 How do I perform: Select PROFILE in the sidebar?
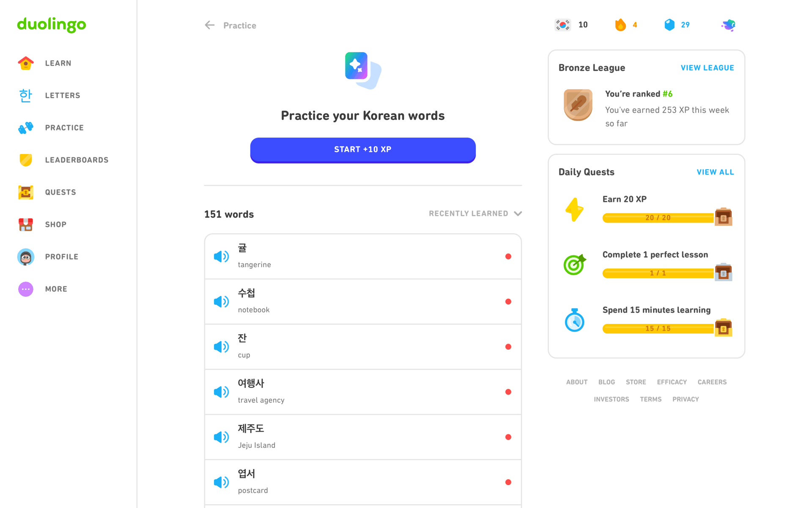point(62,257)
